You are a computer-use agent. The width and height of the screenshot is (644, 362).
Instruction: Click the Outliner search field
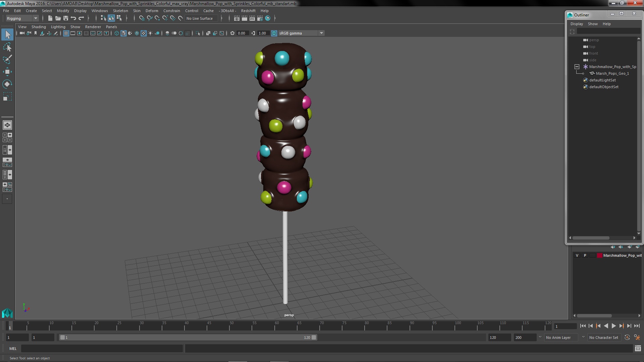[608, 32]
